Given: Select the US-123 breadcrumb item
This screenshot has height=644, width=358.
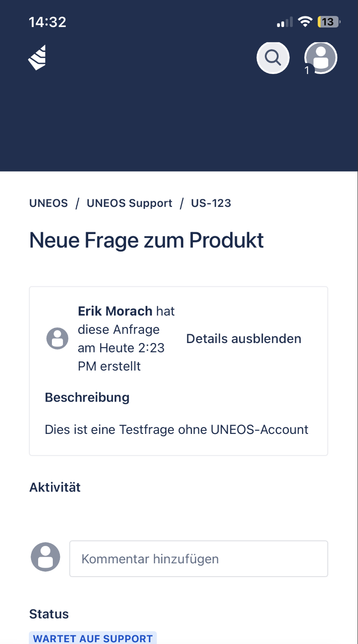Looking at the screenshot, I should [211, 203].
